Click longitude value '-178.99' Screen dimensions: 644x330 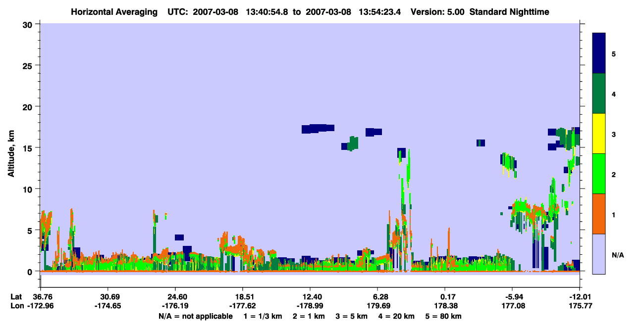point(310,306)
